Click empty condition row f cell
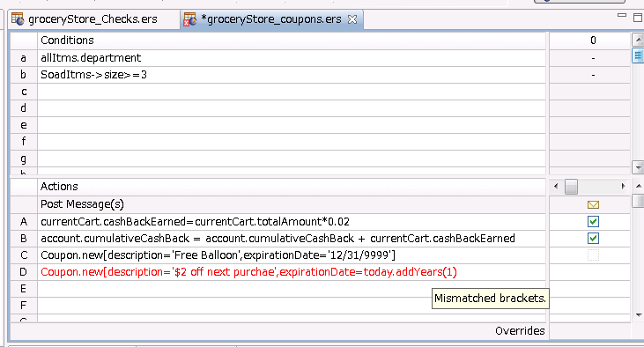Image resolution: width=644 pixels, height=347 pixels. pyautogui.click(x=292, y=142)
